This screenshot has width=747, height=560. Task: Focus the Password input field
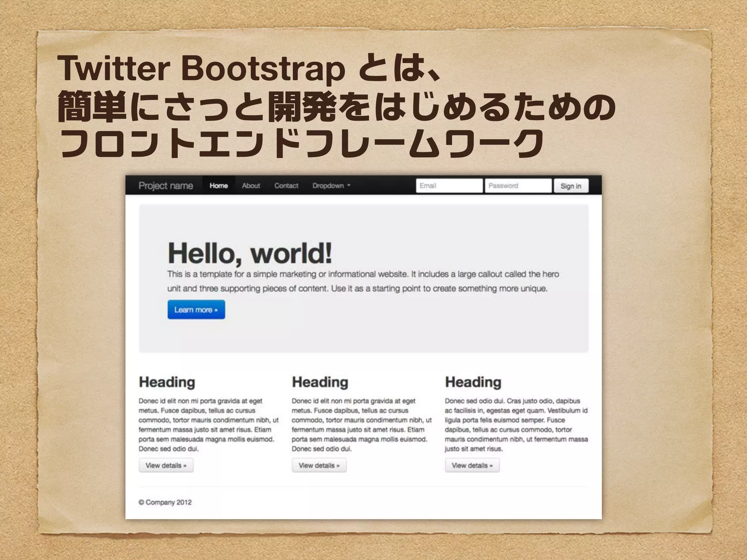[x=518, y=186]
